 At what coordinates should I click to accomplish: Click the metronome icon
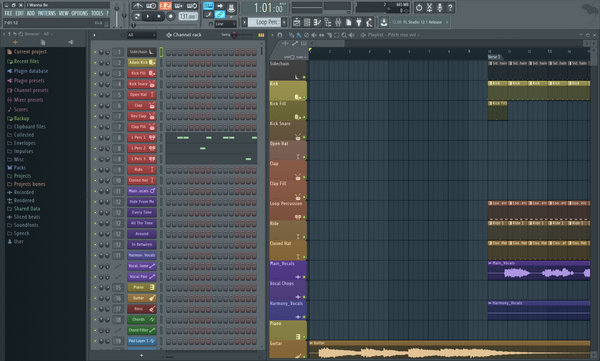click(138, 6)
